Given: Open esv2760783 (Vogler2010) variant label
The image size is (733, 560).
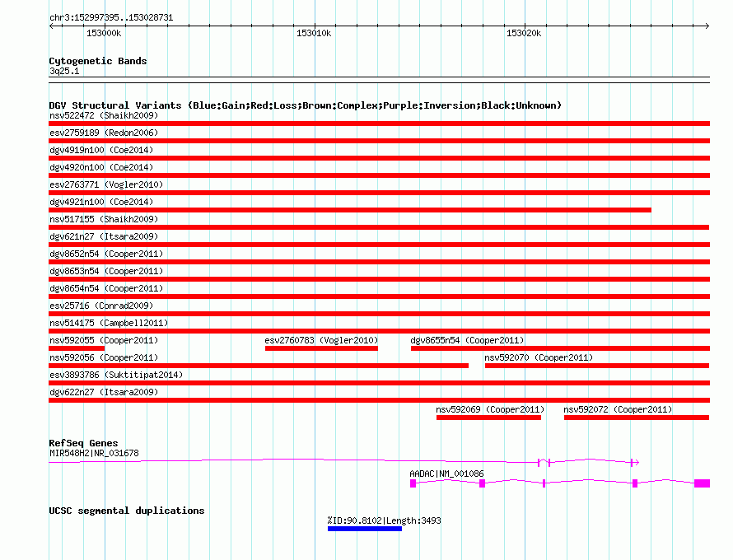Looking at the screenshot, I should (322, 340).
